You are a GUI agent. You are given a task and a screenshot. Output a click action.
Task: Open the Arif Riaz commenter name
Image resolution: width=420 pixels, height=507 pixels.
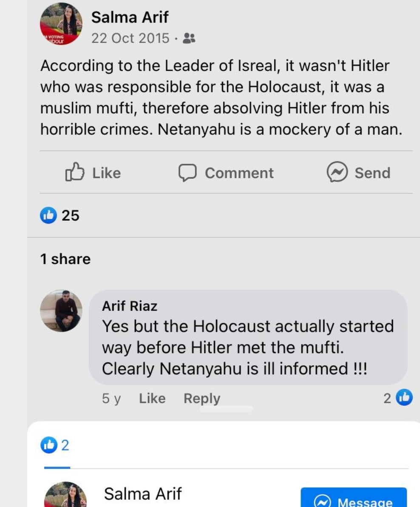(x=130, y=306)
